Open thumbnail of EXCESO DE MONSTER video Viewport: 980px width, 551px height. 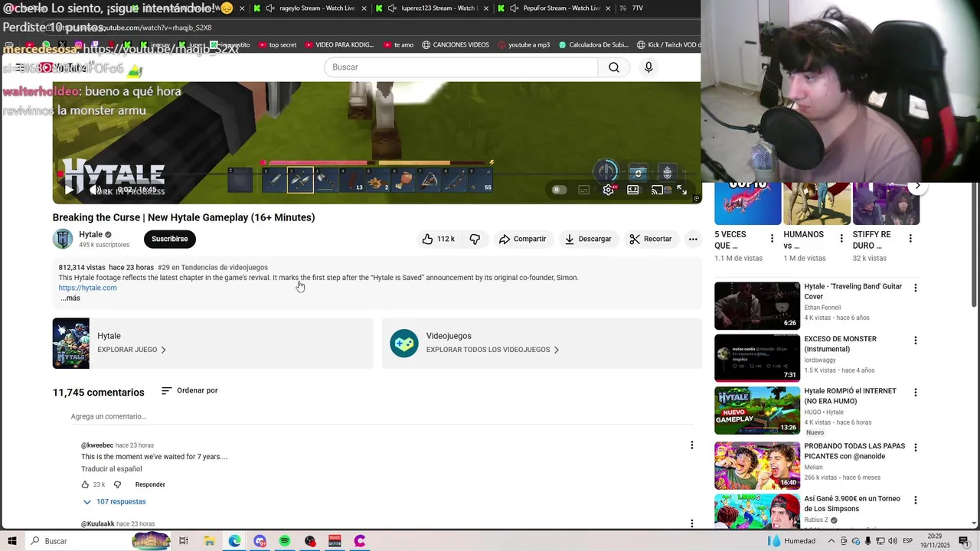tap(757, 358)
